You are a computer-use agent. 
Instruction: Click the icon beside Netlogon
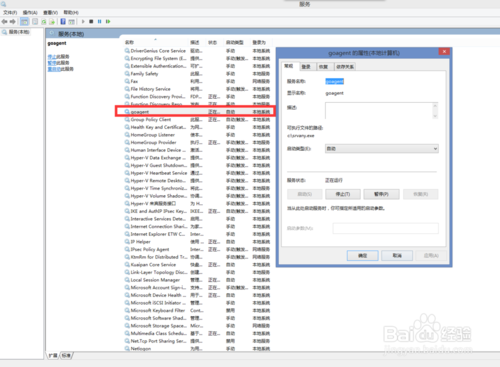[x=127, y=349]
